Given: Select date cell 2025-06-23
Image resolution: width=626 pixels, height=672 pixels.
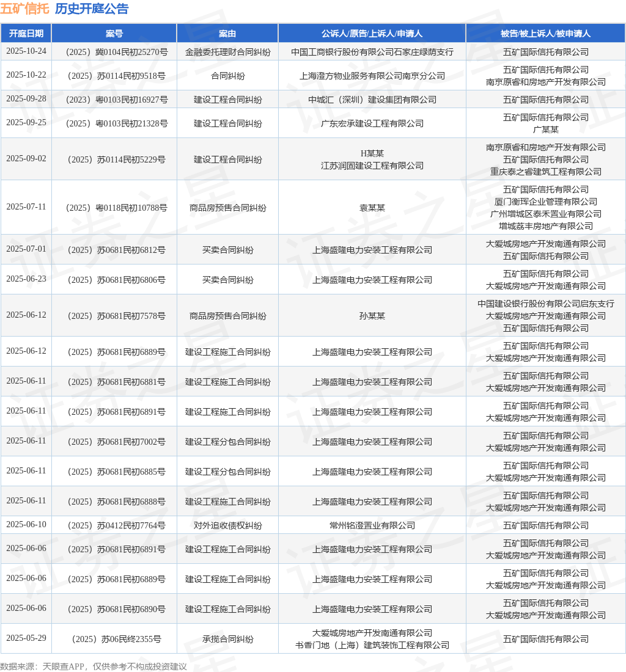Looking at the screenshot, I should [26, 279].
